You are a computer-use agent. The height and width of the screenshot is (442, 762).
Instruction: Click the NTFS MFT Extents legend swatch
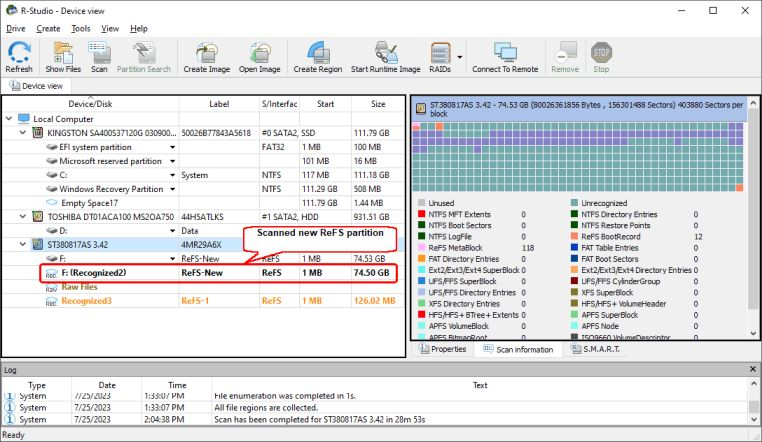[421, 214]
